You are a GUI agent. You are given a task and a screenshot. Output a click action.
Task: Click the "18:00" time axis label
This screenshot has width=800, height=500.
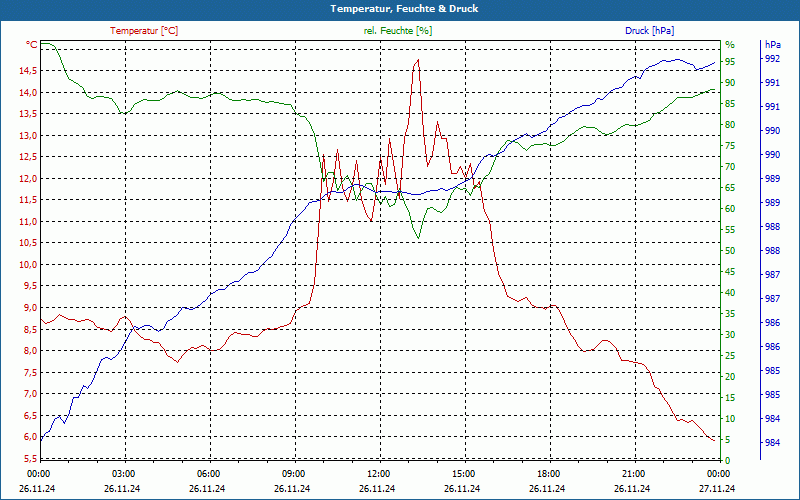coord(548,474)
